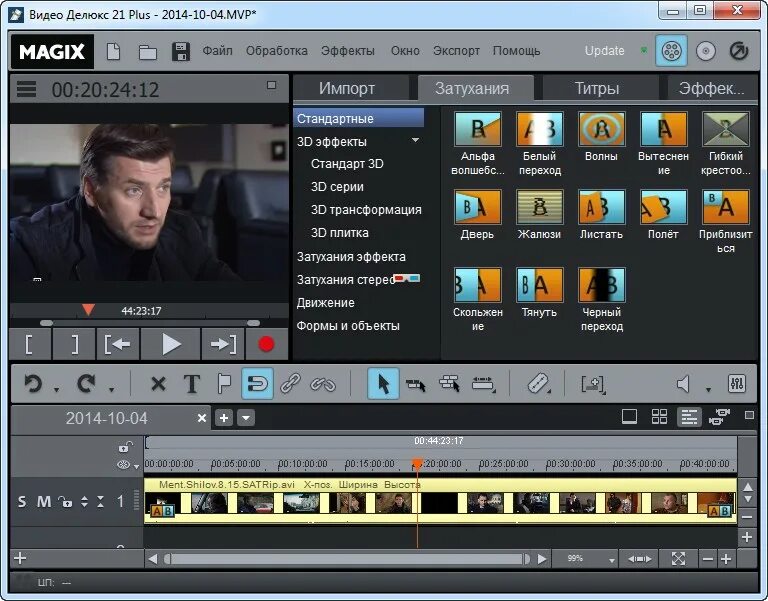Jump to range start button
This screenshot has width=768, height=601.
(x=118, y=344)
